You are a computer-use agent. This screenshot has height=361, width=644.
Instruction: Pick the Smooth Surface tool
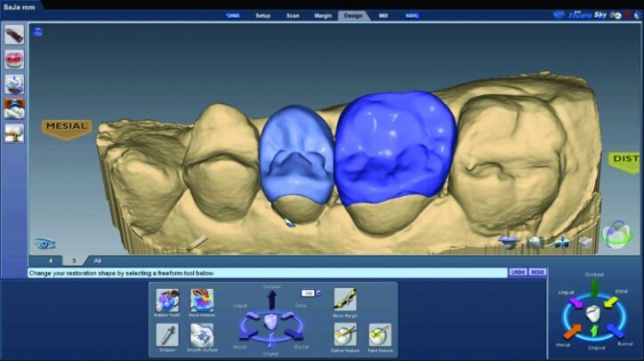click(201, 334)
